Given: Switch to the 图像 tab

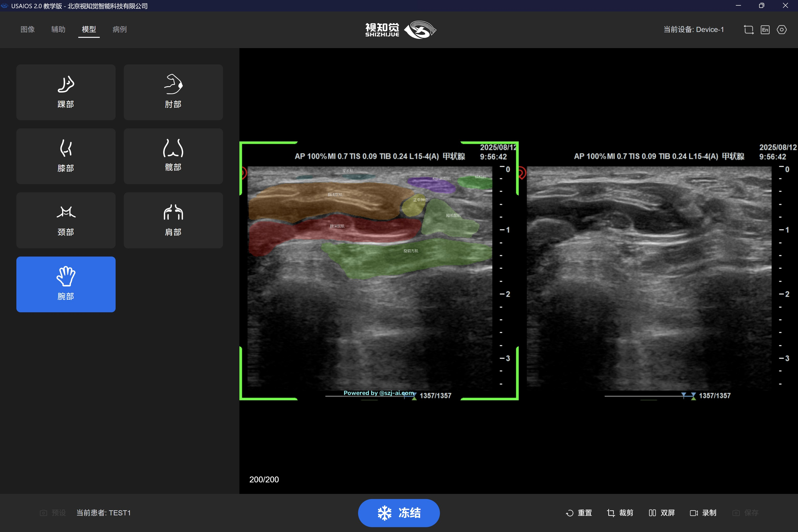Looking at the screenshot, I should [x=27, y=29].
